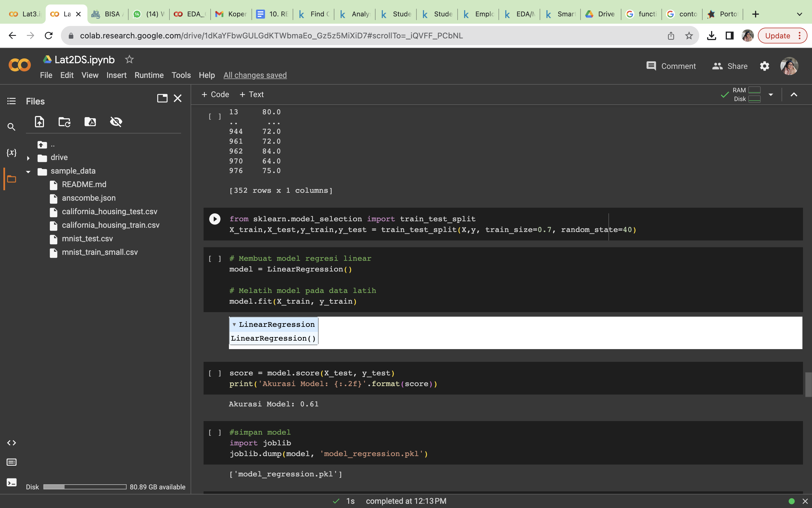
Task: Open the View menu
Action: (x=90, y=75)
